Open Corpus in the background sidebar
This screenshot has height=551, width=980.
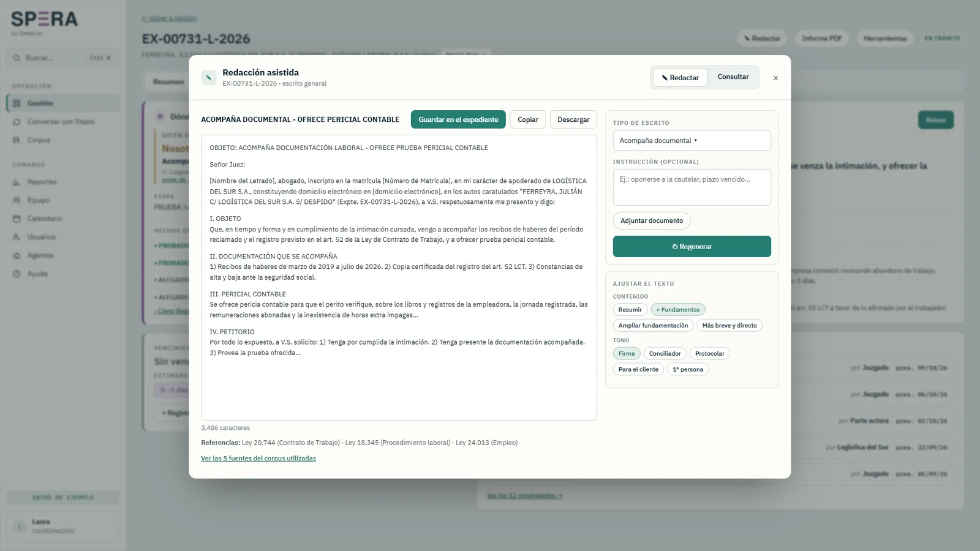(63, 140)
